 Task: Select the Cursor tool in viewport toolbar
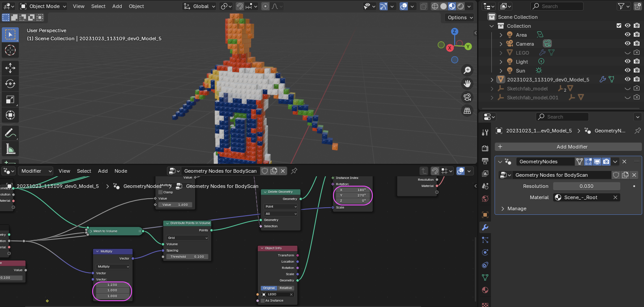coord(10,50)
